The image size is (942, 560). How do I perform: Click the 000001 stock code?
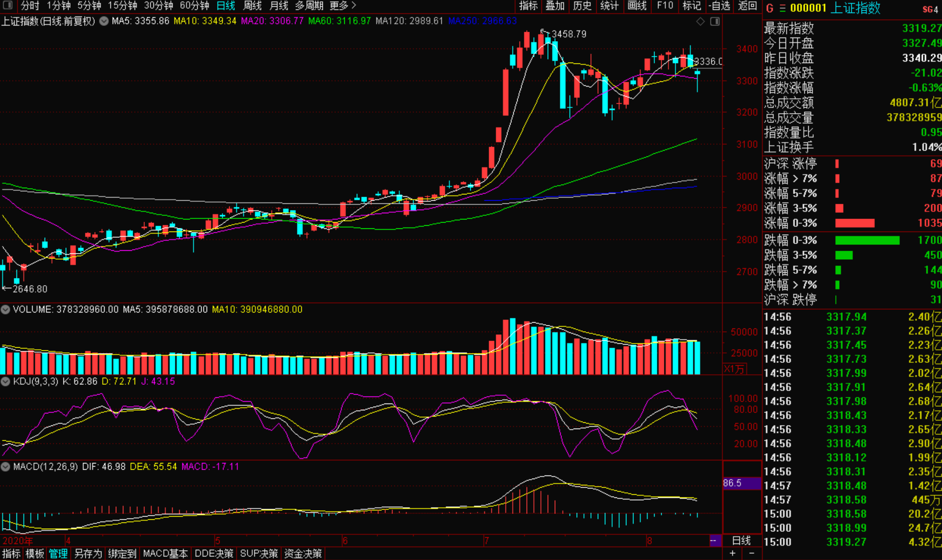[808, 8]
